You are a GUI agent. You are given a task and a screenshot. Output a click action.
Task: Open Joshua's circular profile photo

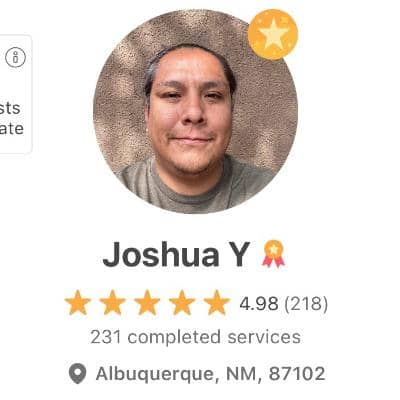point(195,112)
